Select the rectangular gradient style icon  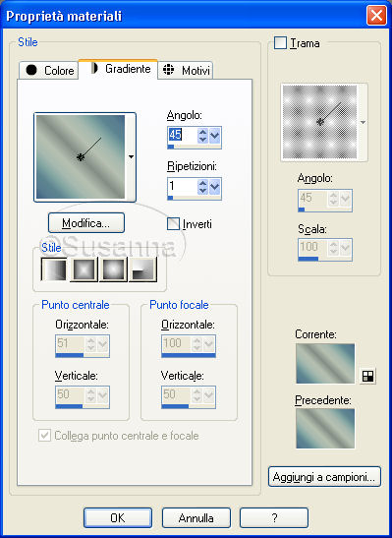tap(84, 269)
